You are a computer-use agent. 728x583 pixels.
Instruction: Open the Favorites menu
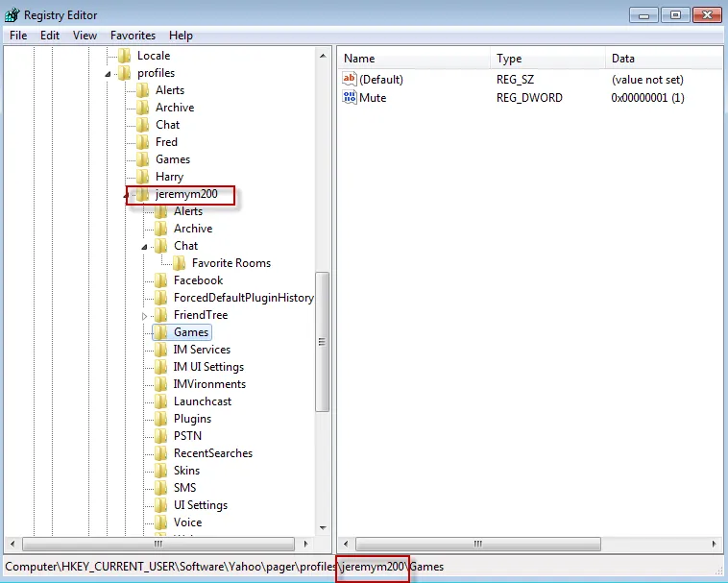click(x=133, y=36)
